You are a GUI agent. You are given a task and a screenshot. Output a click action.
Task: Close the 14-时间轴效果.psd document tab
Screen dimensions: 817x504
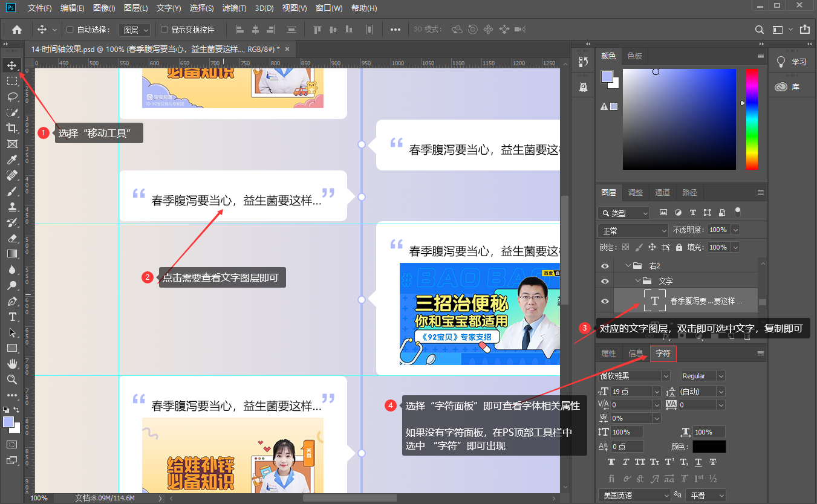coord(287,49)
